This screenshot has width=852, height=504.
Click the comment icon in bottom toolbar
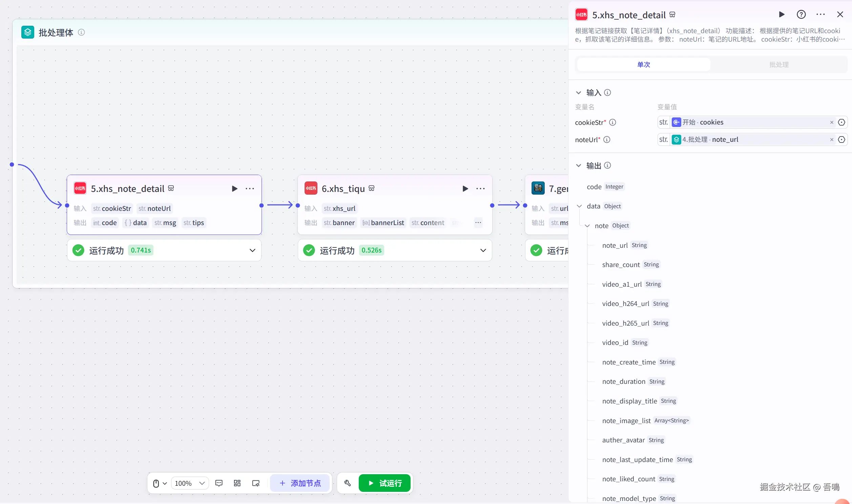(219, 483)
